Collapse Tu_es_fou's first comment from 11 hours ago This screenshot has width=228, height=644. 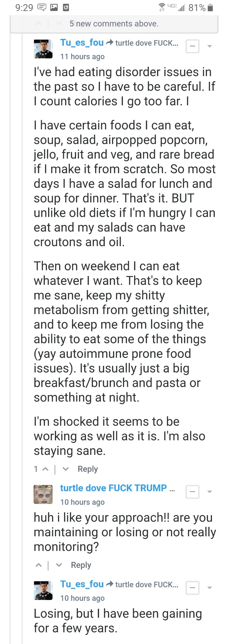click(x=193, y=46)
